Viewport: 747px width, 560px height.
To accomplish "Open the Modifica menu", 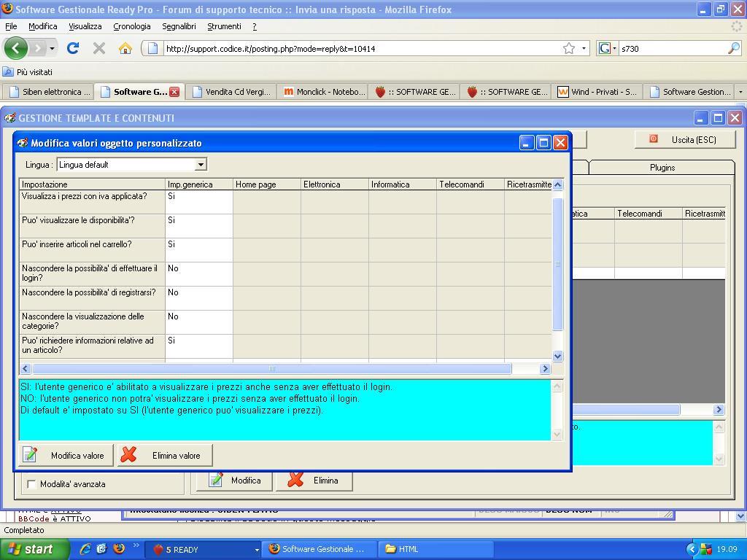I will tap(43, 26).
